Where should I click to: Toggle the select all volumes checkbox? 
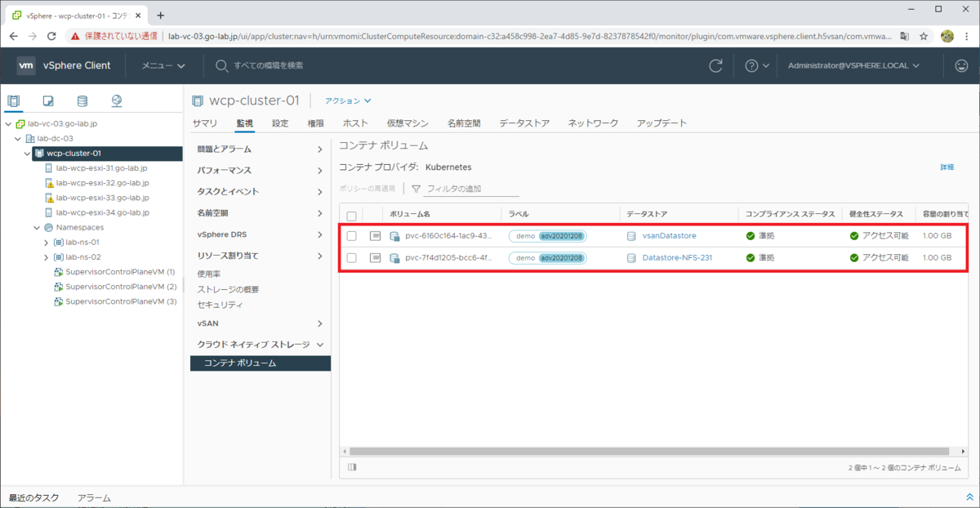tap(351, 216)
